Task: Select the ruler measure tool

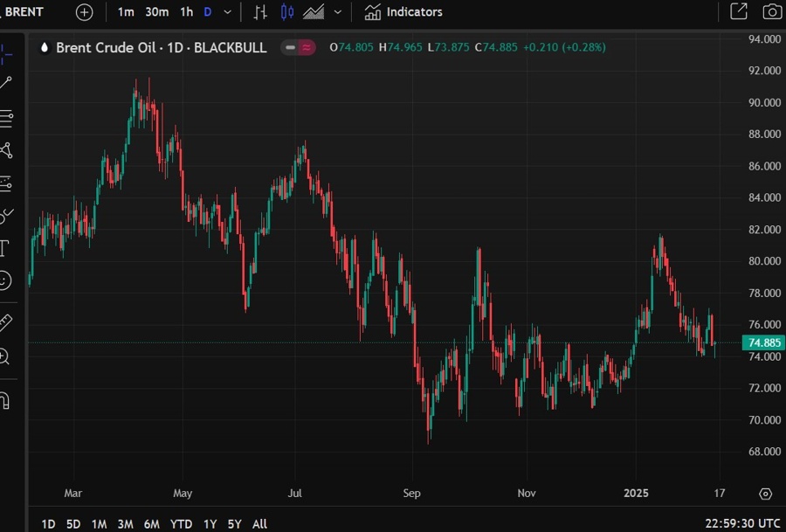Action: pos(5,322)
